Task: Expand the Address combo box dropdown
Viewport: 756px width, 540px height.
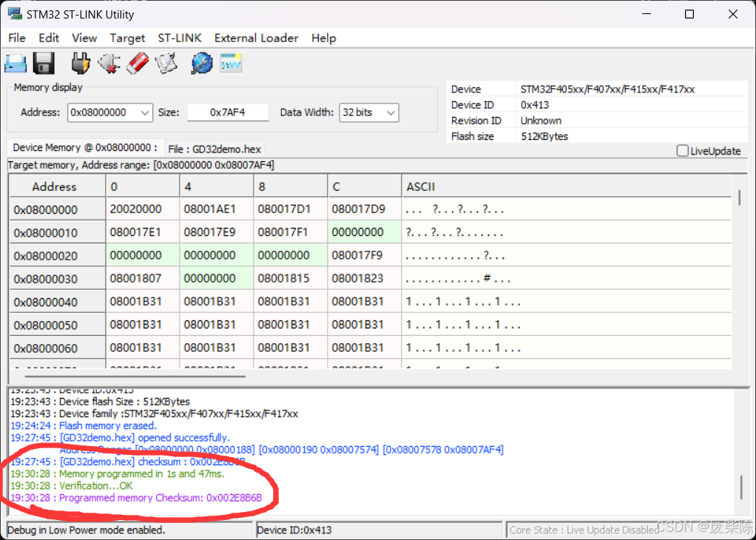Action: coord(145,113)
